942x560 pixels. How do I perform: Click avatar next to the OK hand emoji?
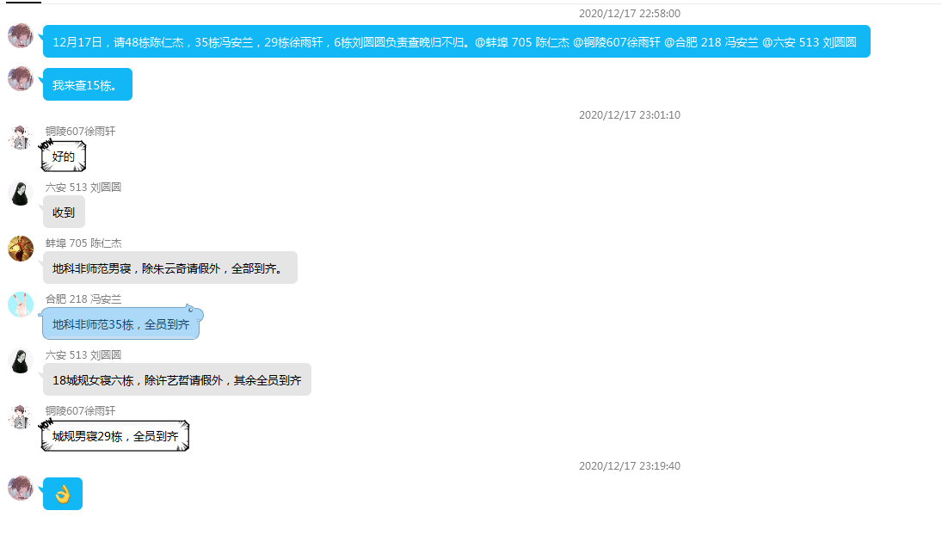coord(21,488)
